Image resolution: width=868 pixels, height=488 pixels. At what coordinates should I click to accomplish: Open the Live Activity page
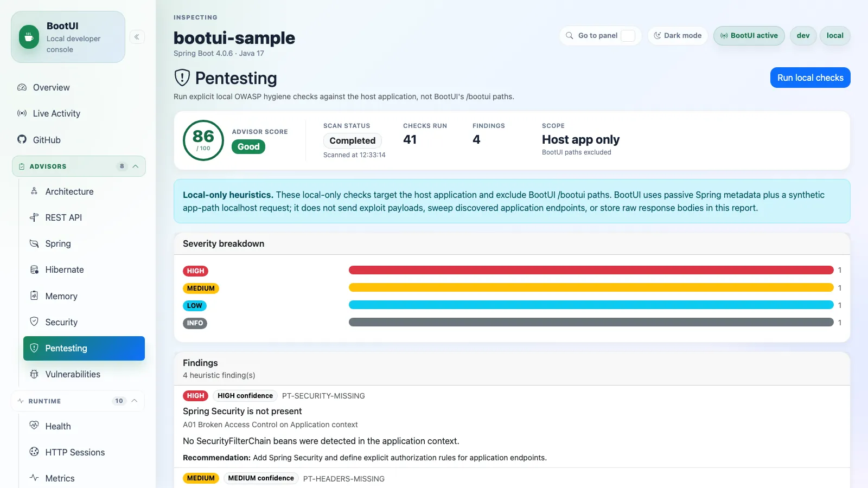79,113
